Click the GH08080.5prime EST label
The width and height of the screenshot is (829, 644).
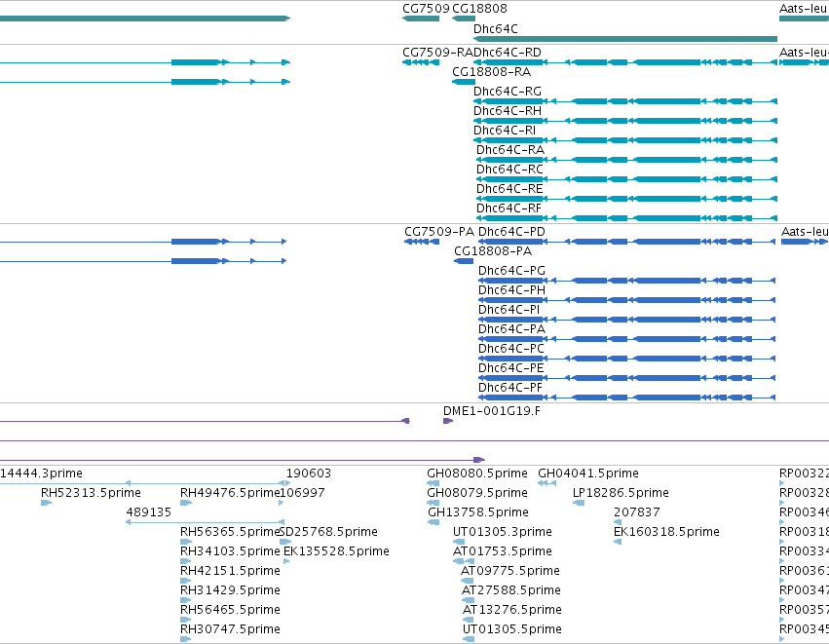tap(477, 474)
